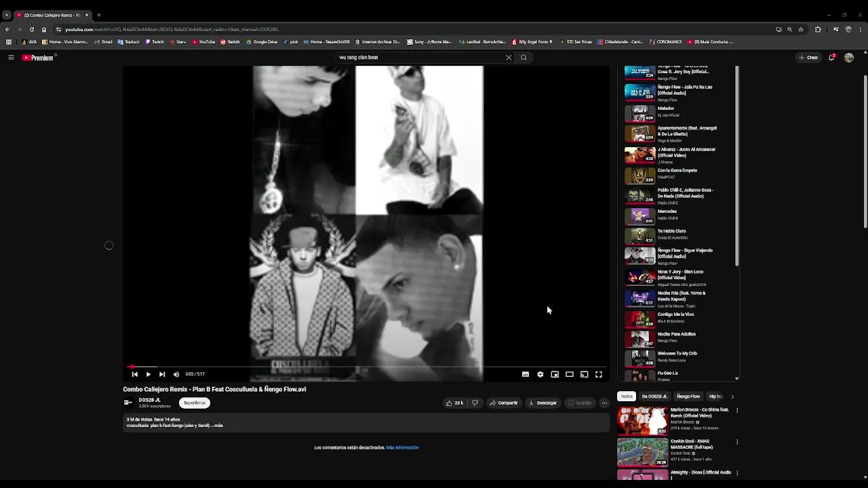Open the more actions ellipsis below the video

(x=604, y=403)
